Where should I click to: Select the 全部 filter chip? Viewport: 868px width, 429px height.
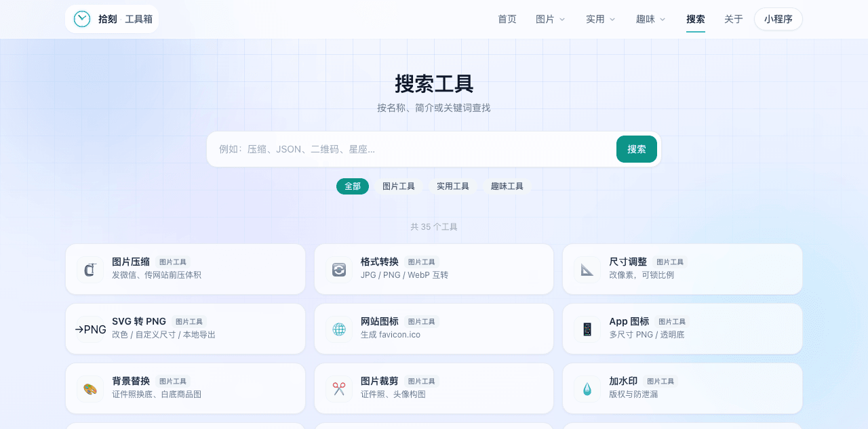pyautogui.click(x=353, y=186)
